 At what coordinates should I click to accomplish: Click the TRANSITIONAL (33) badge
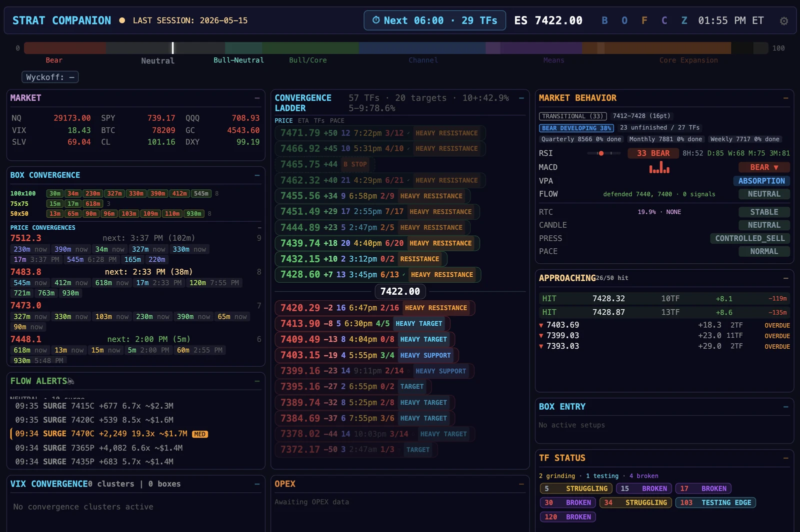click(x=573, y=116)
